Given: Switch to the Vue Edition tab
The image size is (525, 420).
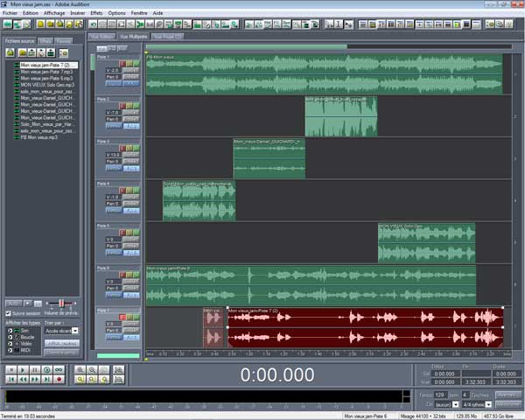Looking at the screenshot, I should click(102, 36).
